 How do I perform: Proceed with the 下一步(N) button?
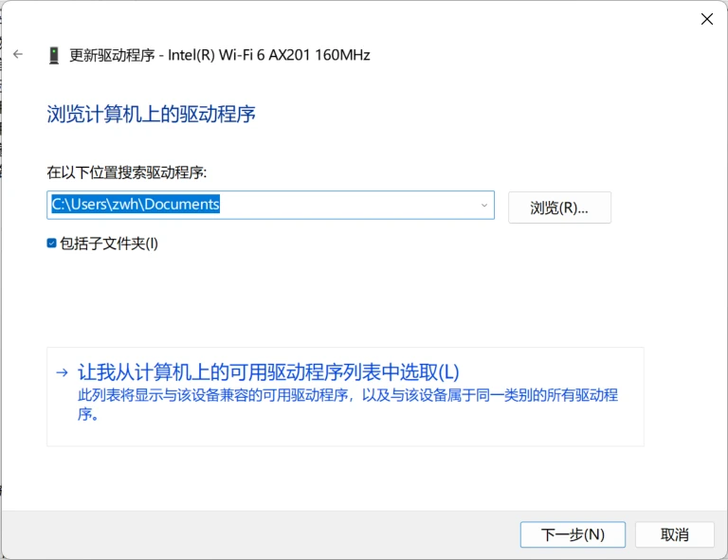573,534
